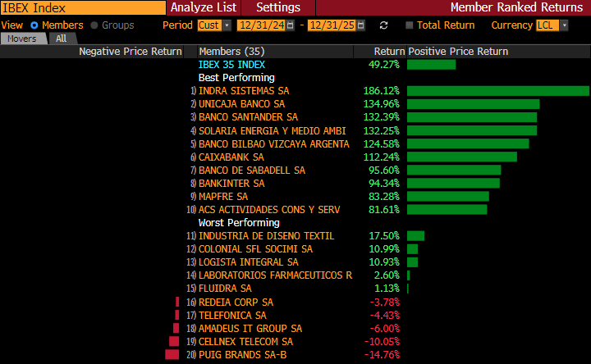Switch to the Movers tab
Viewport: 591px width, 364px height.
pos(23,39)
